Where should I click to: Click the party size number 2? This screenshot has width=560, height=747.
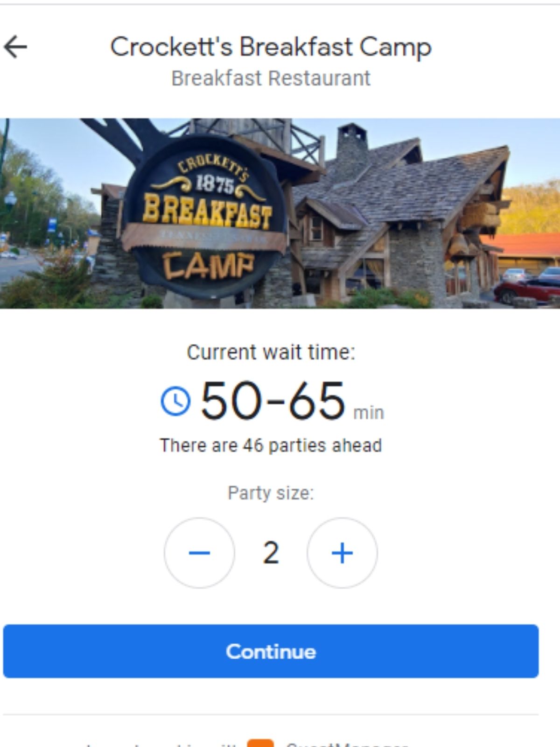(271, 553)
